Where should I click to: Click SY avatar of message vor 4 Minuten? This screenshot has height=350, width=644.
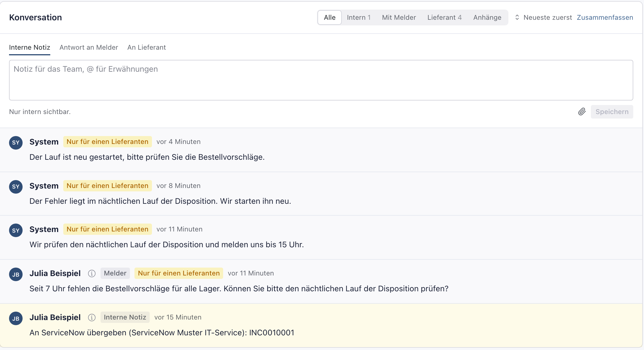pyautogui.click(x=16, y=143)
